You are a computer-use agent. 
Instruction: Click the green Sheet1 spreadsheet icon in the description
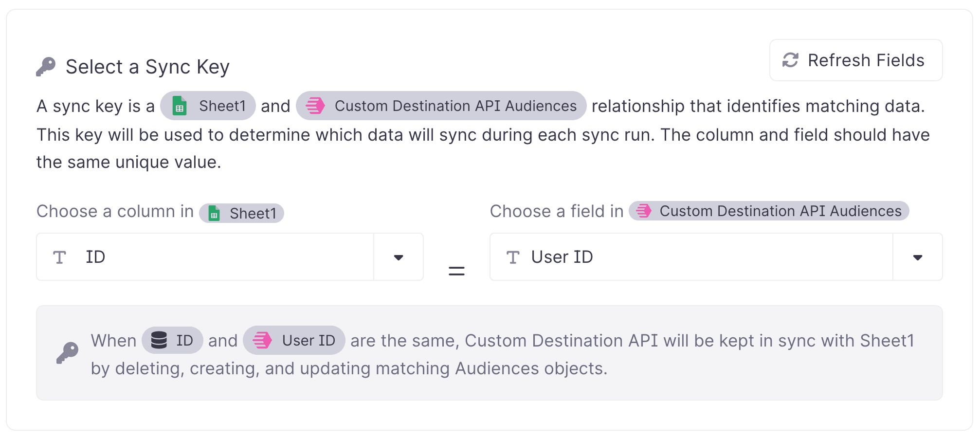coord(179,106)
